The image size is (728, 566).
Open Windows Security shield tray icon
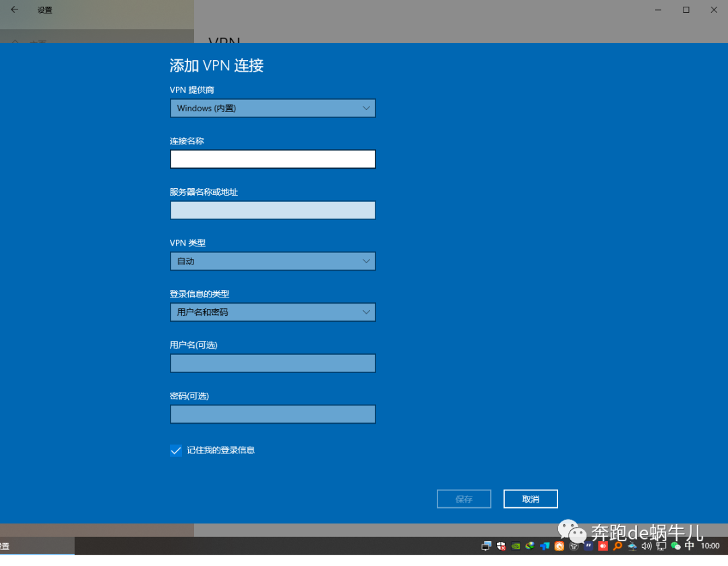point(501,546)
